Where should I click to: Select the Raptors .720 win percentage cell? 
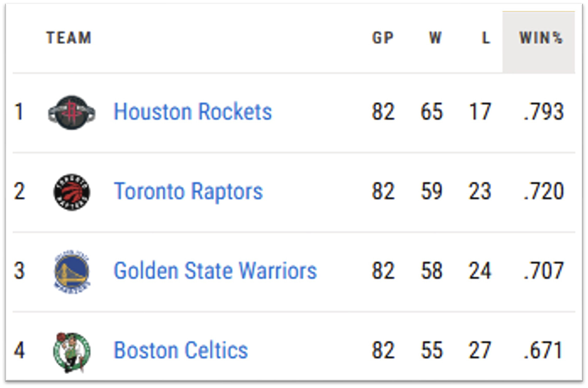[543, 191]
